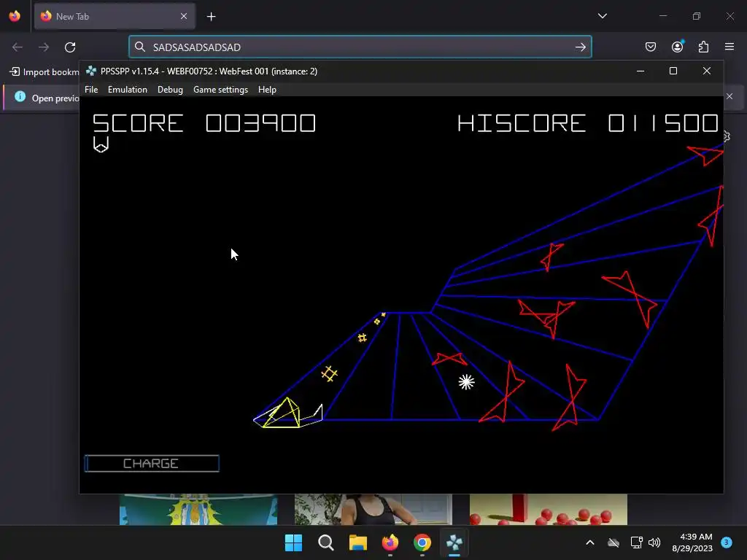Open the Debug menu
This screenshot has width=747, height=560.
[x=170, y=90]
